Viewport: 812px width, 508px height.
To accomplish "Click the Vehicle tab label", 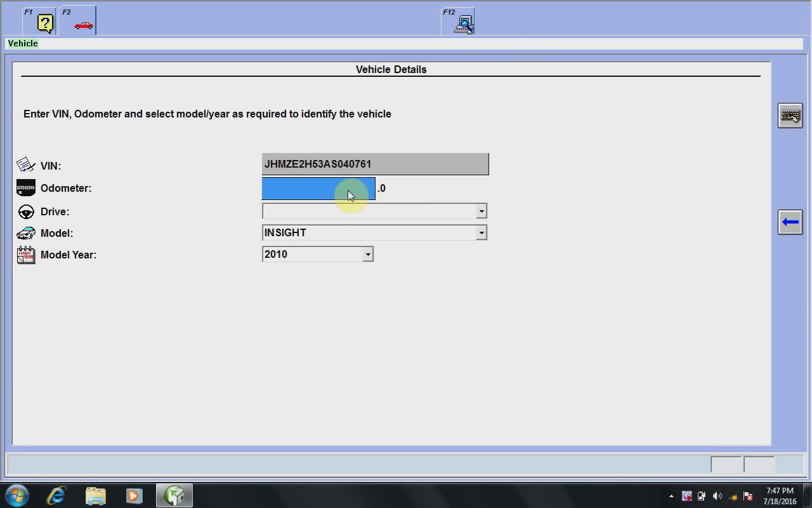I will [23, 43].
